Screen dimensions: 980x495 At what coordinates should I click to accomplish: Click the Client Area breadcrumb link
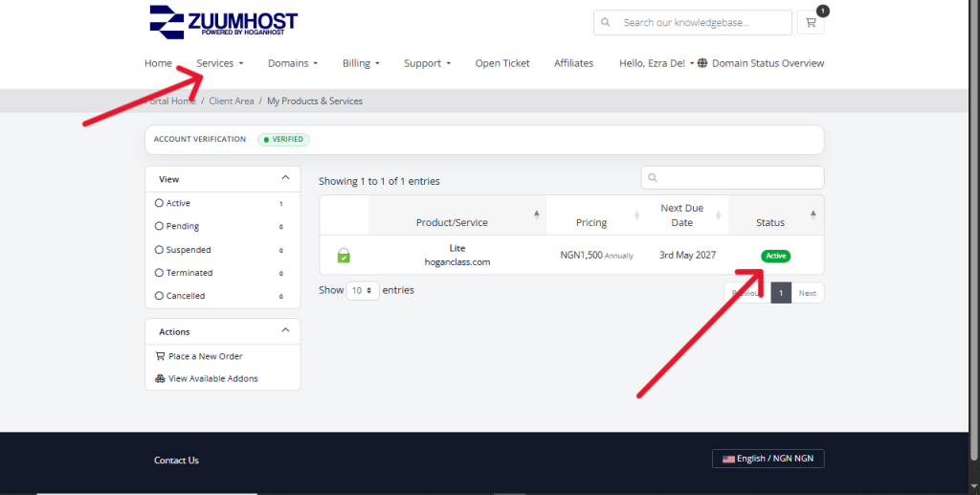[232, 101]
